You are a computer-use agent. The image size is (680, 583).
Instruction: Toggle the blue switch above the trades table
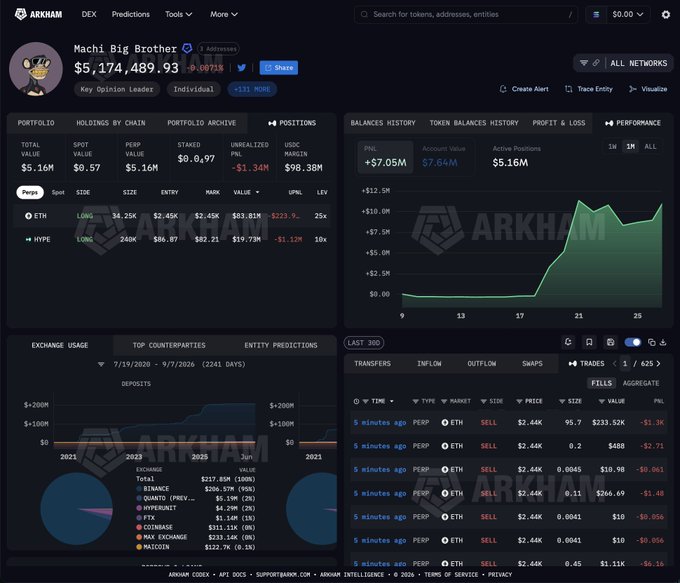633,342
